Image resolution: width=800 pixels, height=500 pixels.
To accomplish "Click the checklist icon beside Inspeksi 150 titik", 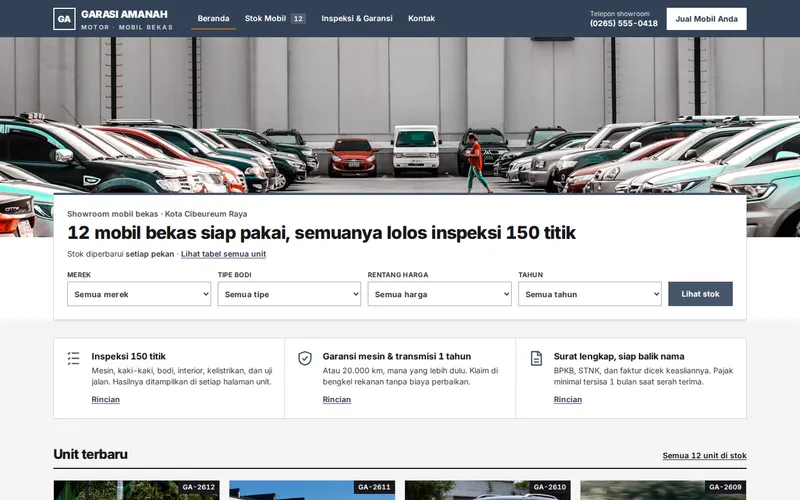I will 73,358.
